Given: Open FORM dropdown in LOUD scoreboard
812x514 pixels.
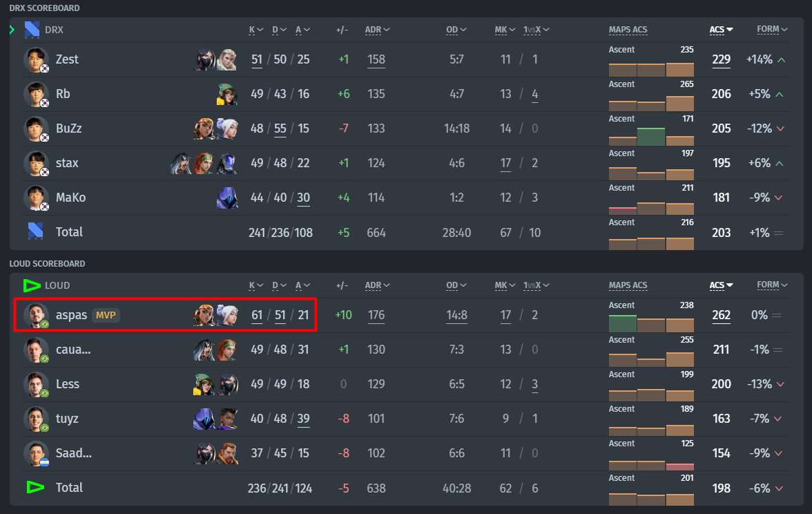Looking at the screenshot, I should [x=772, y=285].
